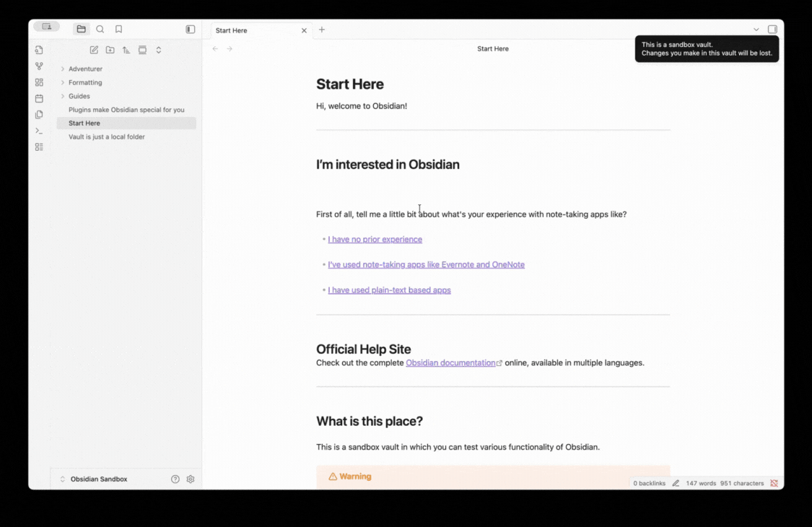Screen dimensions: 812x527
Task: Close the Start Here tab
Action: pos(304,30)
